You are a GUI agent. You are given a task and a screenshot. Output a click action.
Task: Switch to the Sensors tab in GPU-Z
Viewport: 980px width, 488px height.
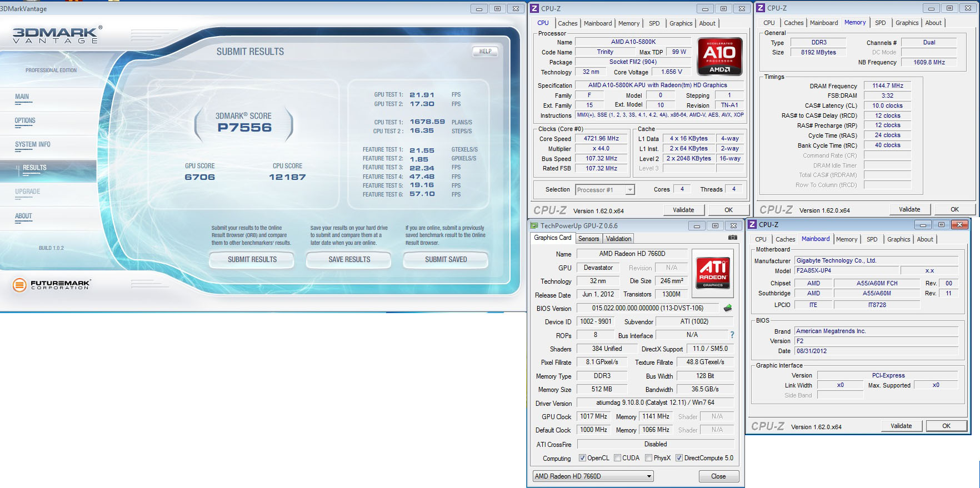tap(589, 239)
